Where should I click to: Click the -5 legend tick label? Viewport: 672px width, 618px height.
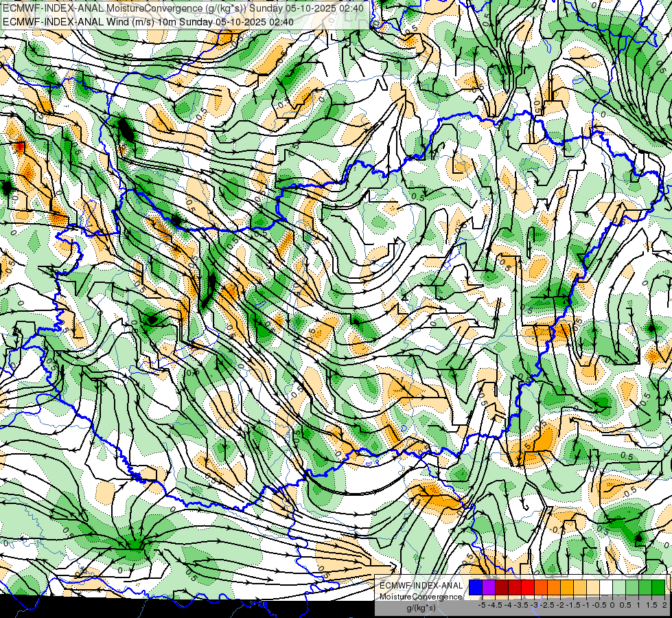482,605
